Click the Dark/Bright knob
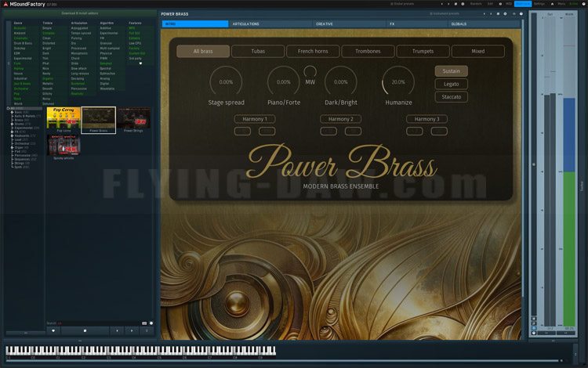The height and width of the screenshot is (368, 588). 340,82
